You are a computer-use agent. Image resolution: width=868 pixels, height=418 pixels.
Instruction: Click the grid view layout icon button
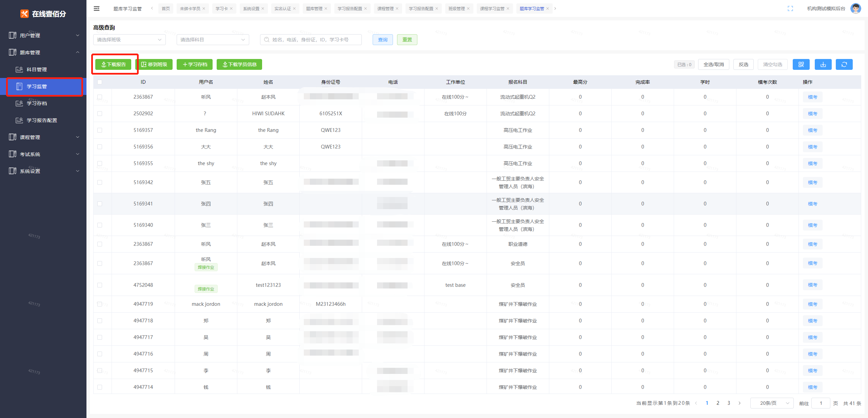pos(801,64)
